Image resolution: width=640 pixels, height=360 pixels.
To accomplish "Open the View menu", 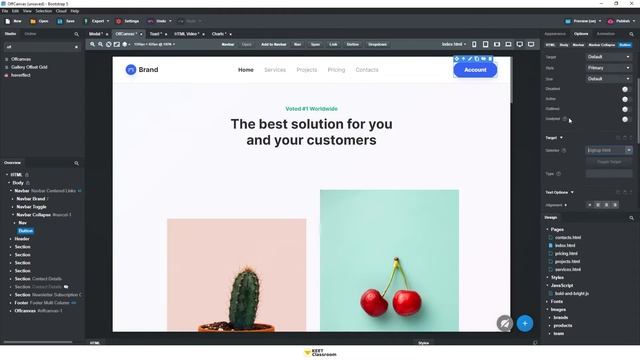I will pos(27,11).
